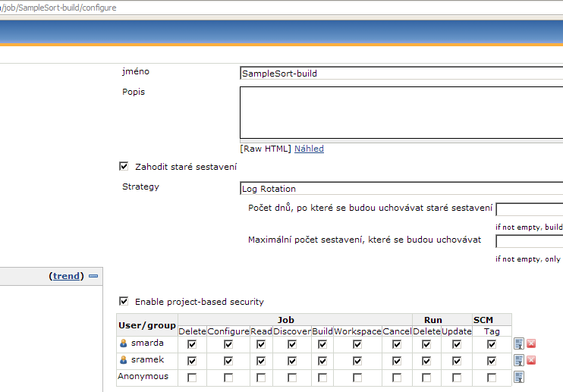Remove user smarda with red delete icon
This screenshot has height=392, width=563.
point(531,343)
